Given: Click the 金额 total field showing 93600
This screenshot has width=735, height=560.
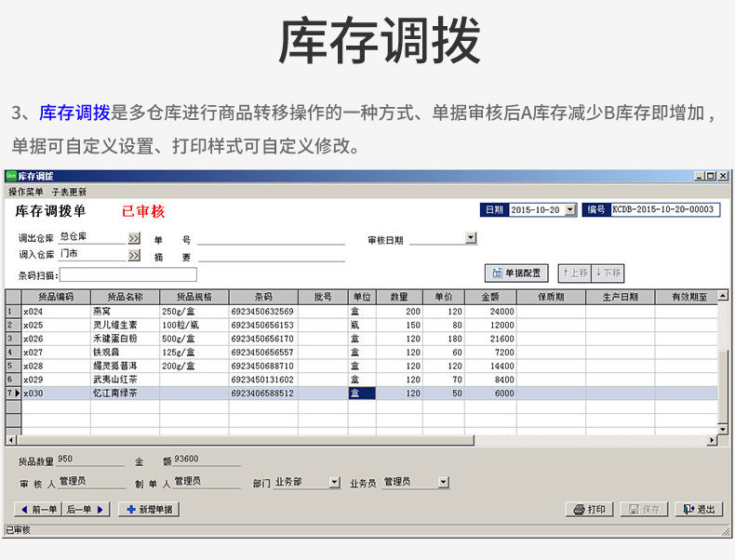Looking at the screenshot, I should [207, 460].
